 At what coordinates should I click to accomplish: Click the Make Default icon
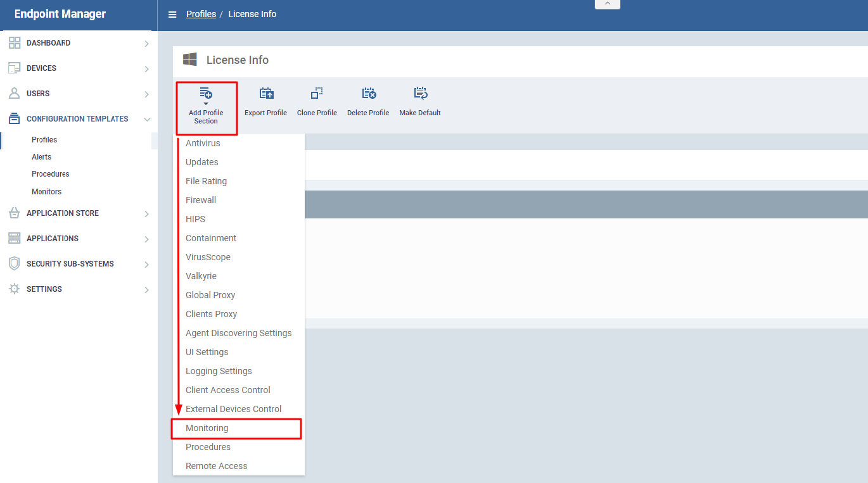pos(420,94)
